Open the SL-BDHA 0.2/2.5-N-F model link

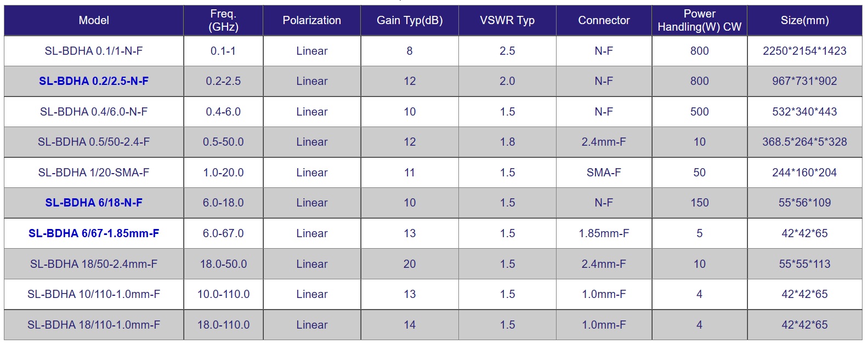coord(94,81)
